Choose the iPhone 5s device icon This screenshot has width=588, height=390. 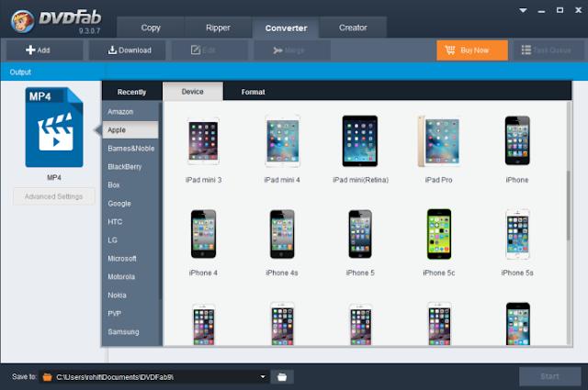tap(517, 234)
